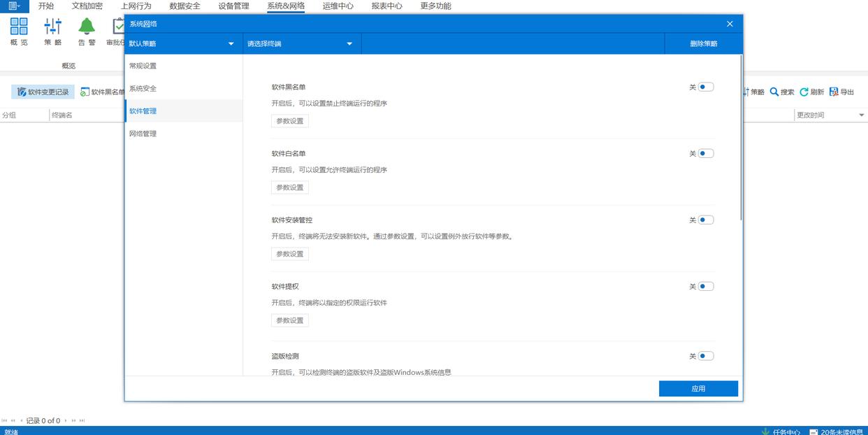Screen dimensions: 868x435
Task: Turn on the 软件白名单 switch
Action: pyautogui.click(x=705, y=154)
